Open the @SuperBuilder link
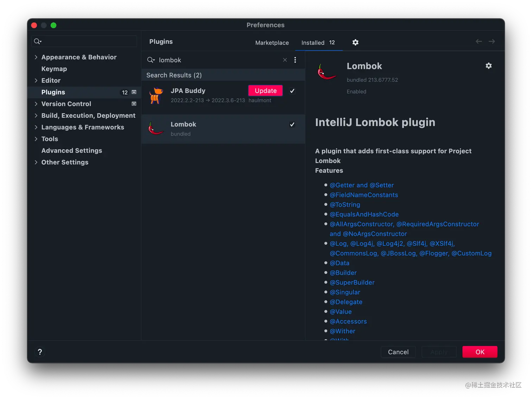 click(x=352, y=282)
